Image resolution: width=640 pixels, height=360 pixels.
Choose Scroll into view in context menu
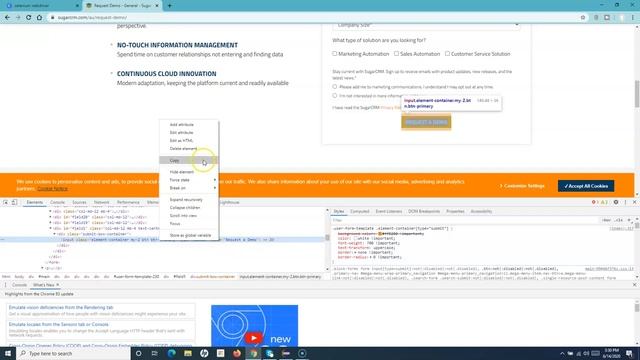coord(189,216)
